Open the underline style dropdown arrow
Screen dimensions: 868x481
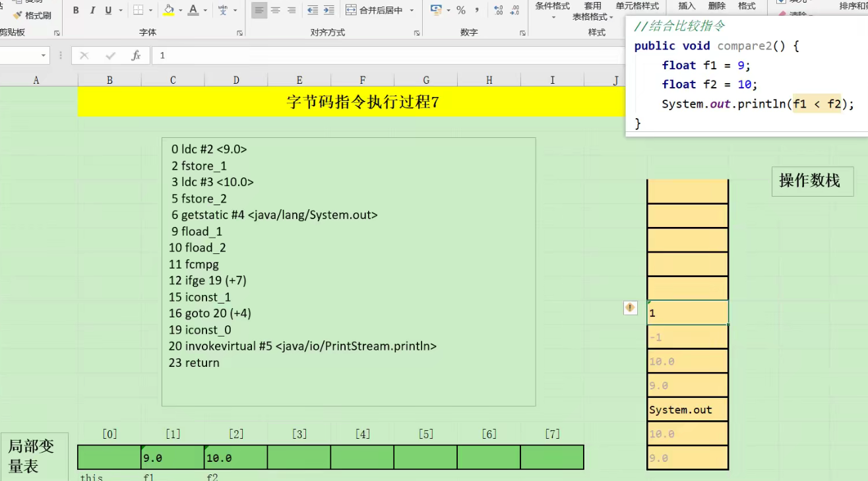click(x=119, y=11)
